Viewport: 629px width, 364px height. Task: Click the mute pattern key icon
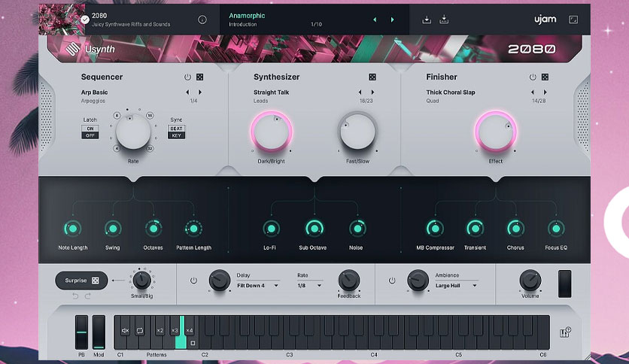(x=125, y=331)
